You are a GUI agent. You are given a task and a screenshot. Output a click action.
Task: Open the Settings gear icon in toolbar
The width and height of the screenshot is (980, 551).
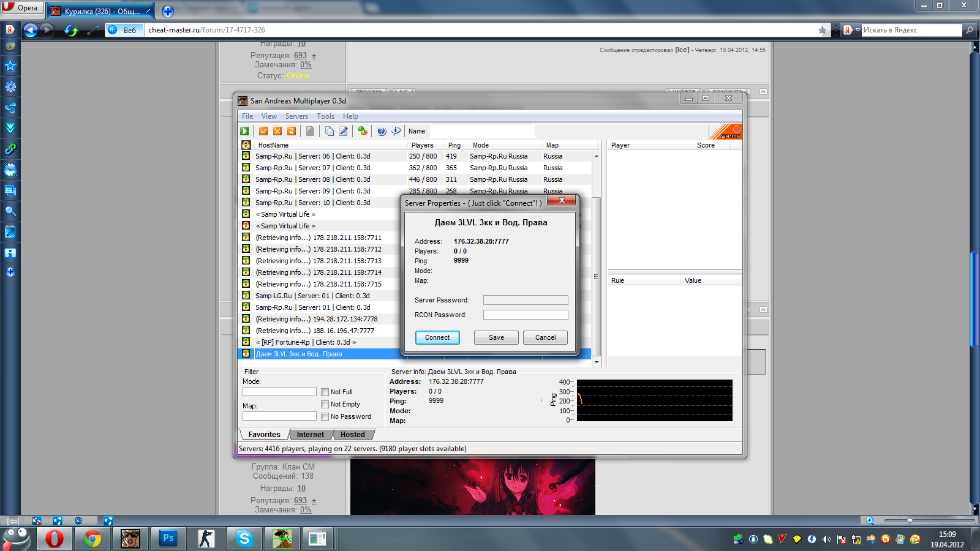(363, 131)
